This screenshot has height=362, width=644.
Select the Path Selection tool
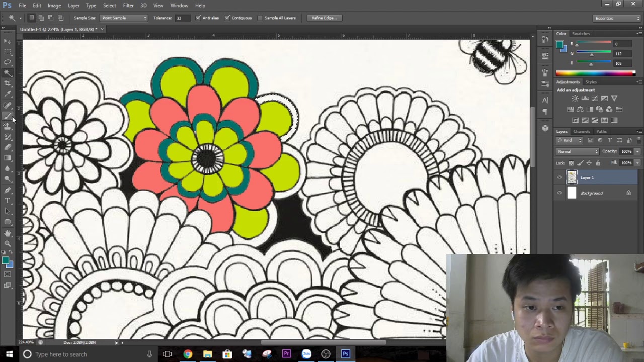pos(8,211)
